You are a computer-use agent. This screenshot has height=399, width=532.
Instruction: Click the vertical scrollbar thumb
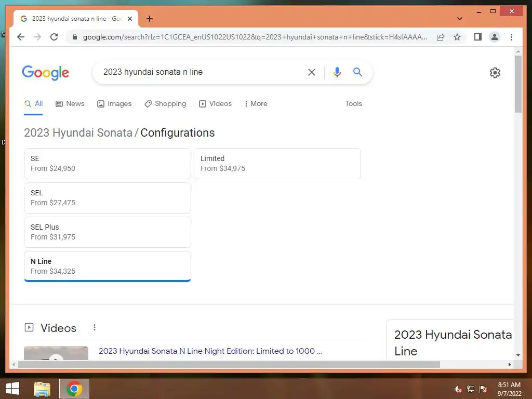click(x=518, y=84)
